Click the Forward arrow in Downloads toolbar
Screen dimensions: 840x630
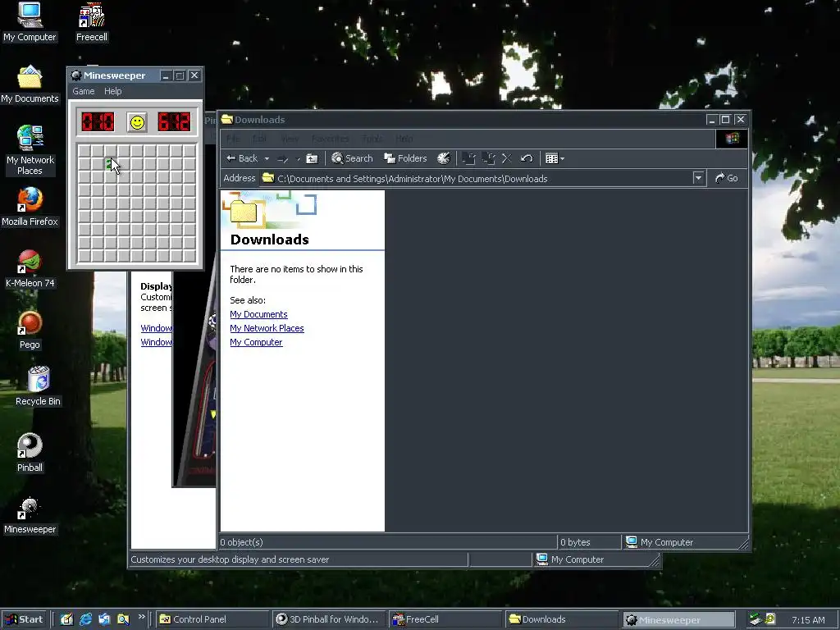283,158
